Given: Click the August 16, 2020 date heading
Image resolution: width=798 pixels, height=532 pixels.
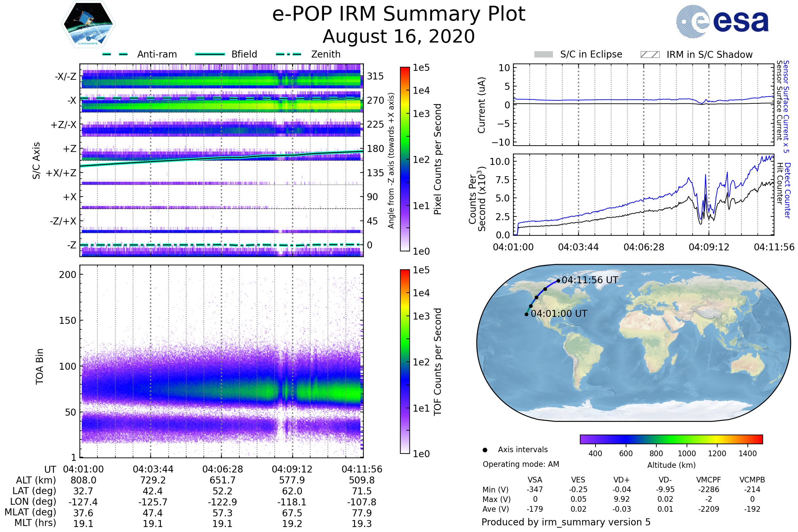Looking at the screenshot, I should (x=399, y=36).
